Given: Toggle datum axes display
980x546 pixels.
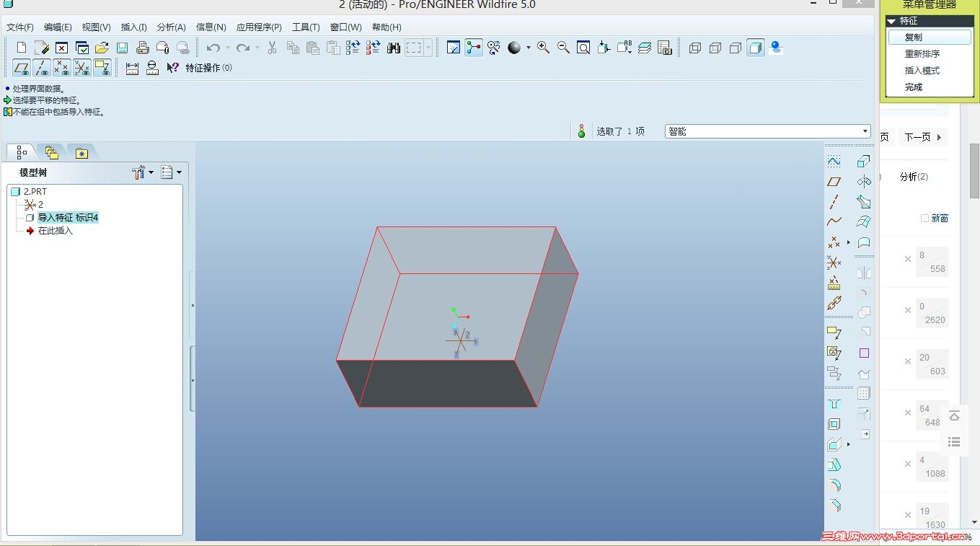Looking at the screenshot, I should point(42,68).
